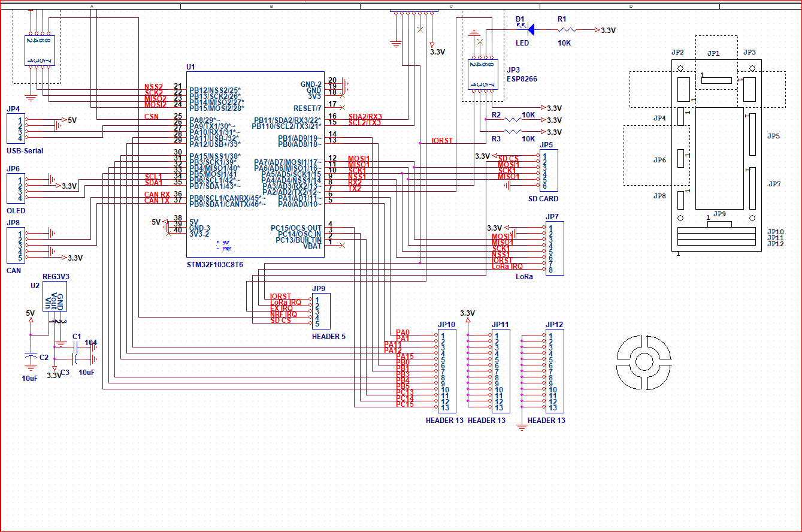Viewport: 802px width, 532px height.
Task: Select the JP10 13-pin header symbol
Action: [x=447, y=371]
